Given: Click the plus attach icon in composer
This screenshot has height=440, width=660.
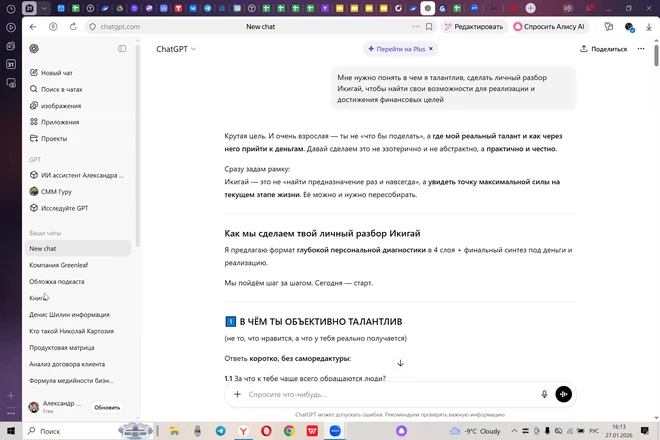Looking at the screenshot, I should click(x=237, y=394).
